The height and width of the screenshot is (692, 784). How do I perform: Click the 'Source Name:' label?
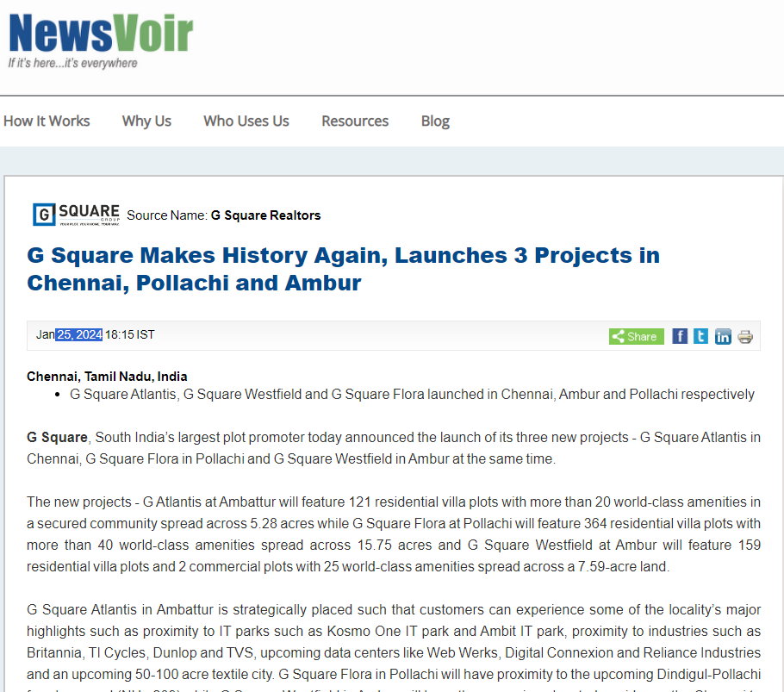[x=167, y=215]
